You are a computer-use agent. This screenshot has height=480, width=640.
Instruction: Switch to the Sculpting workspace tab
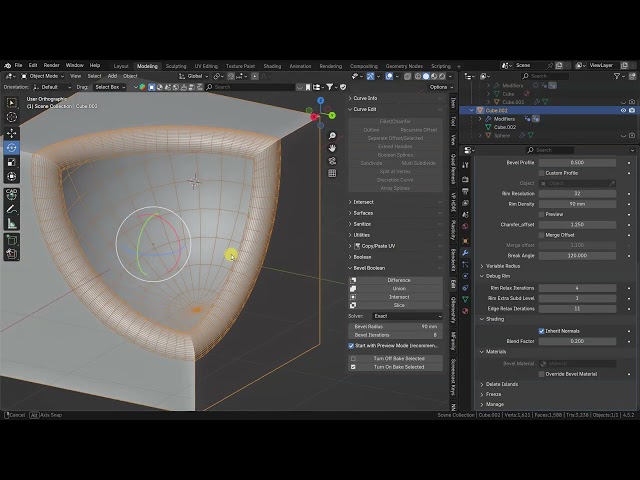pyautogui.click(x=176, y=66)
